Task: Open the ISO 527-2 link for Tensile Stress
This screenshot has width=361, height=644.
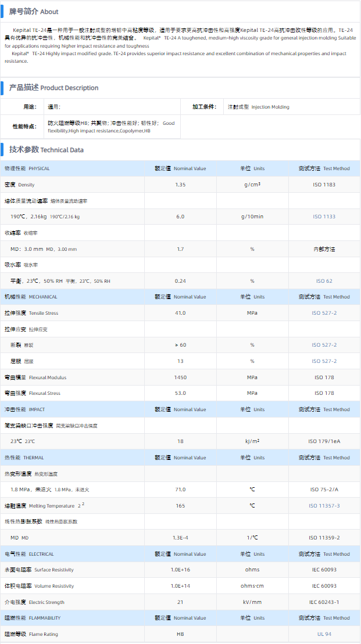Action: (x=324, y=313)
